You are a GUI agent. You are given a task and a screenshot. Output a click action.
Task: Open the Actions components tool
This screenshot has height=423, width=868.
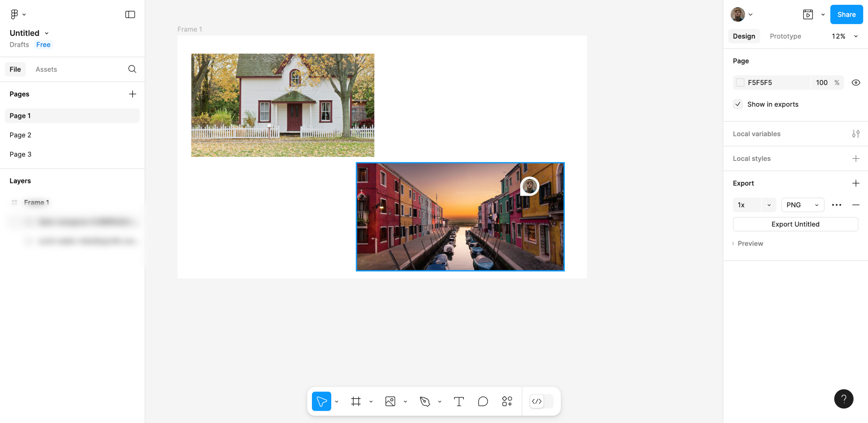click(x=507, y=401)
